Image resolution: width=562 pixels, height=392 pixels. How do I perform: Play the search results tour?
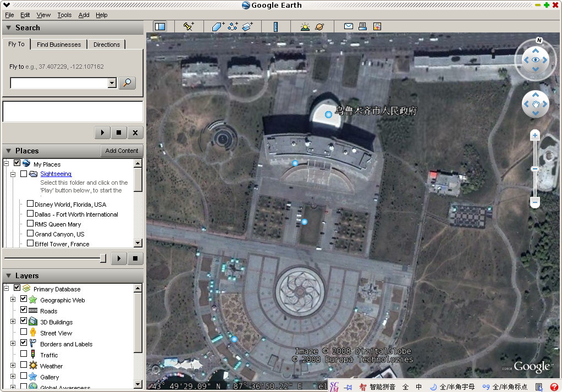point(102,132)
